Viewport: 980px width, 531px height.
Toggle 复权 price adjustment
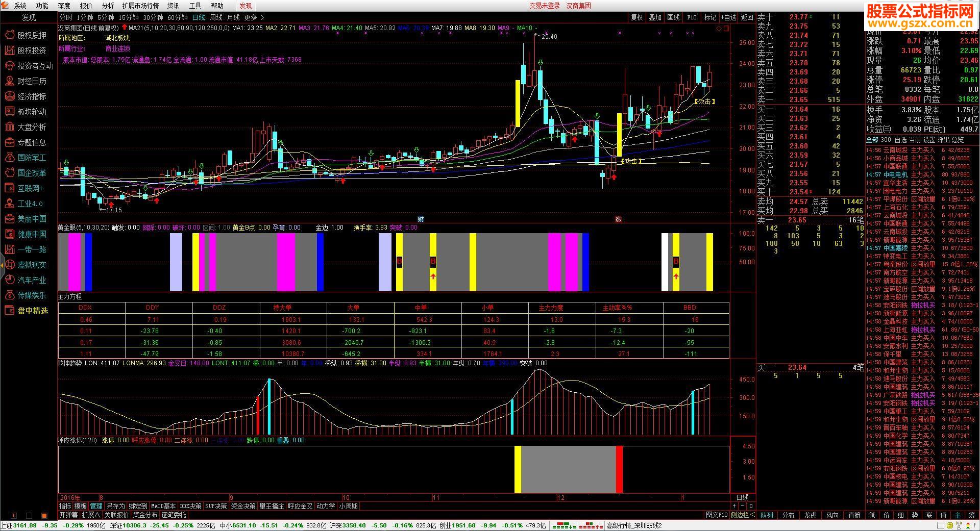tap(637, 17)
